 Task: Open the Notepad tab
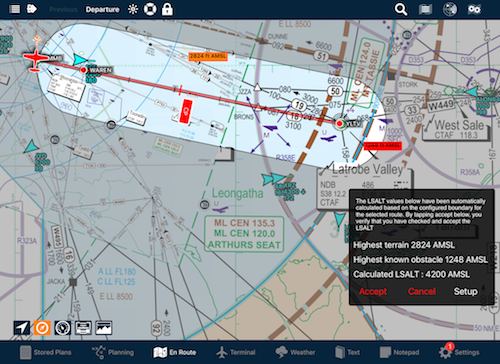(399, 352)
